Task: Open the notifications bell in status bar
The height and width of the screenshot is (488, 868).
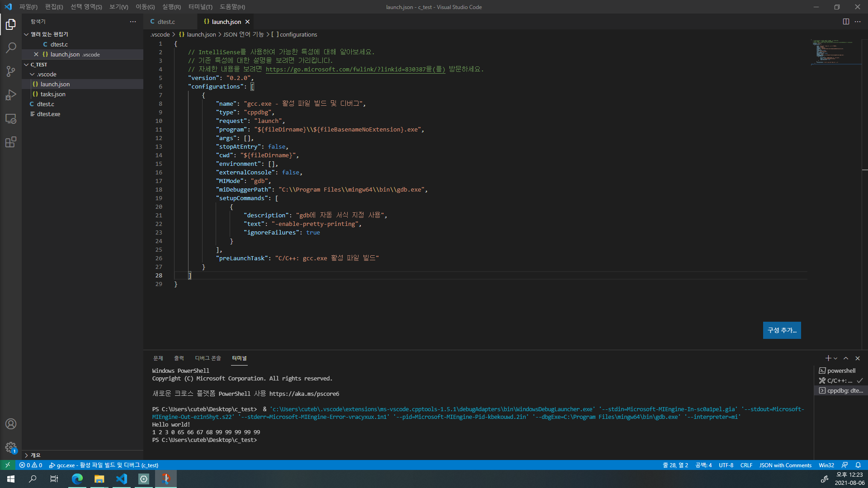Action: point(858,465)
